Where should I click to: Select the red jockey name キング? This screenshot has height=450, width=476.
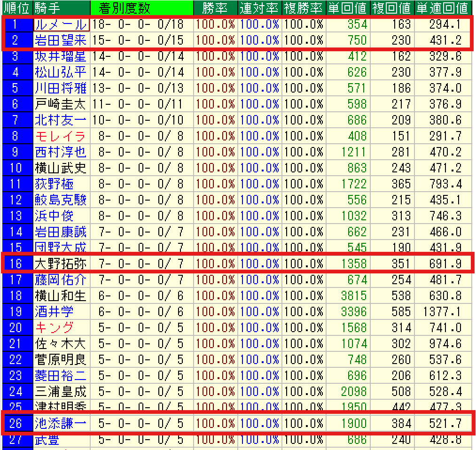point(54,328)
